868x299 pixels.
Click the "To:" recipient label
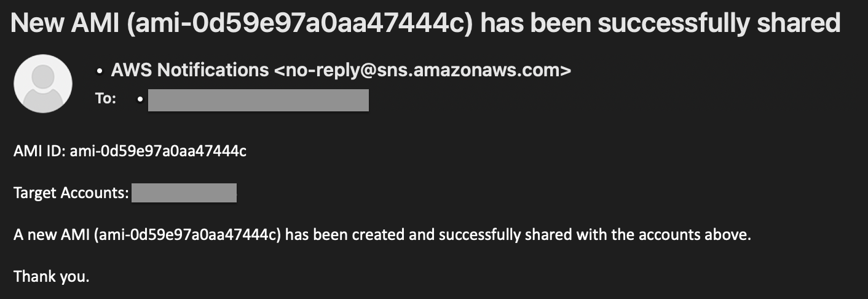[x=106, y=98]
